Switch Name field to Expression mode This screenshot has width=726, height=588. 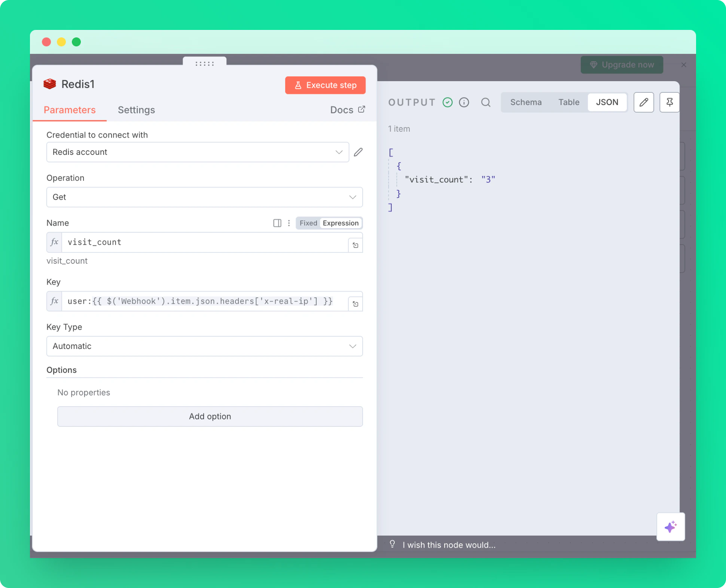340,223
